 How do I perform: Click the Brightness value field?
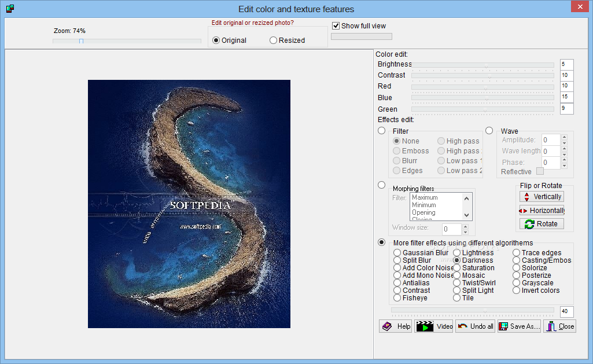pyautogui.click(x=566, y=65)
